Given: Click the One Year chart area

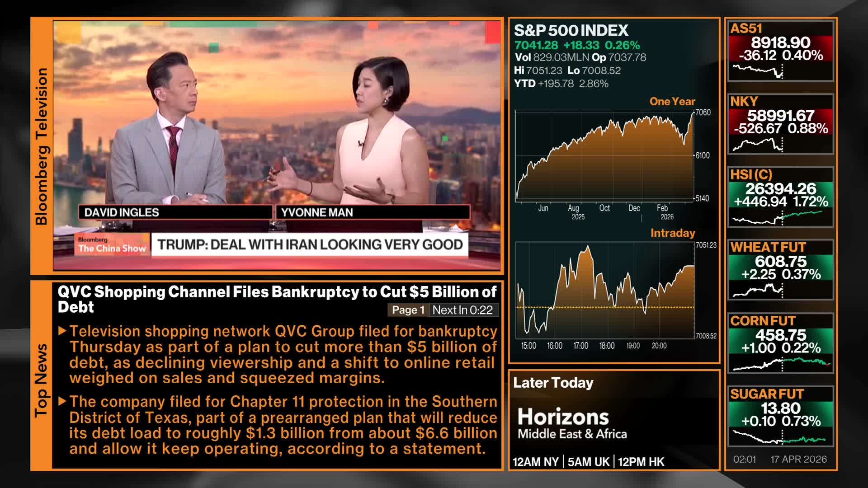Looking at the screenshot, I should [604, 156].
